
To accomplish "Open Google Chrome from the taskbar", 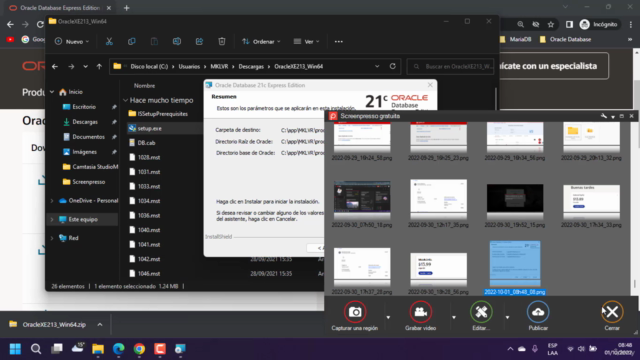I will pos(139,349).
